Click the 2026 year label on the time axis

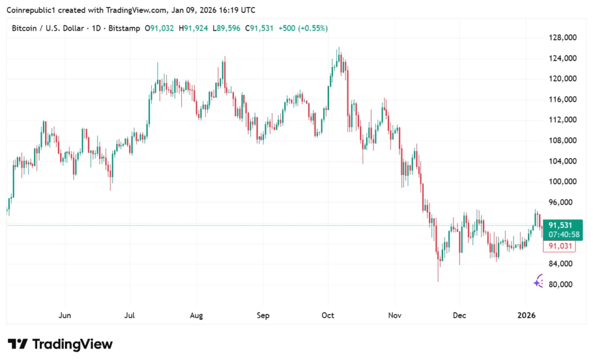pyautogui.click(x=526, y=316)
